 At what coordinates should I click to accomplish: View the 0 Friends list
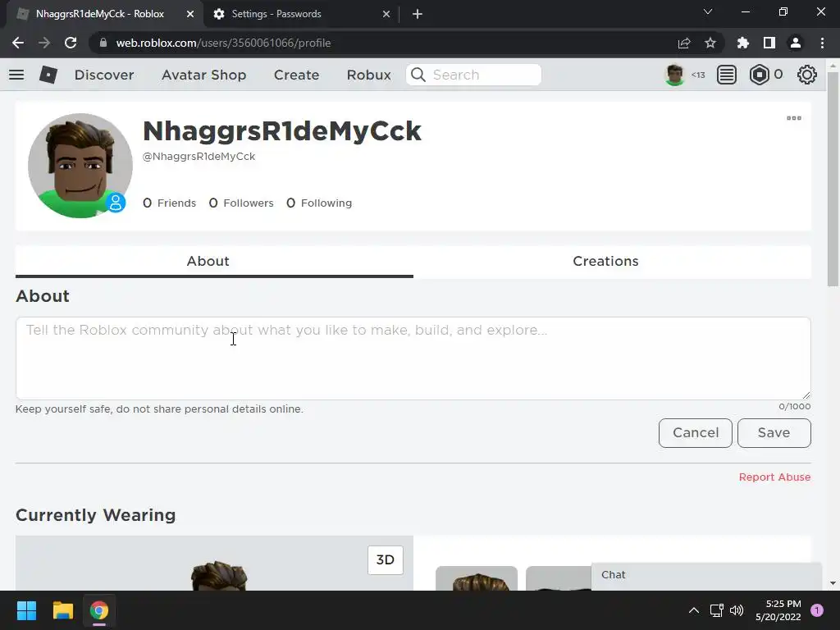[x=169, y=203]
